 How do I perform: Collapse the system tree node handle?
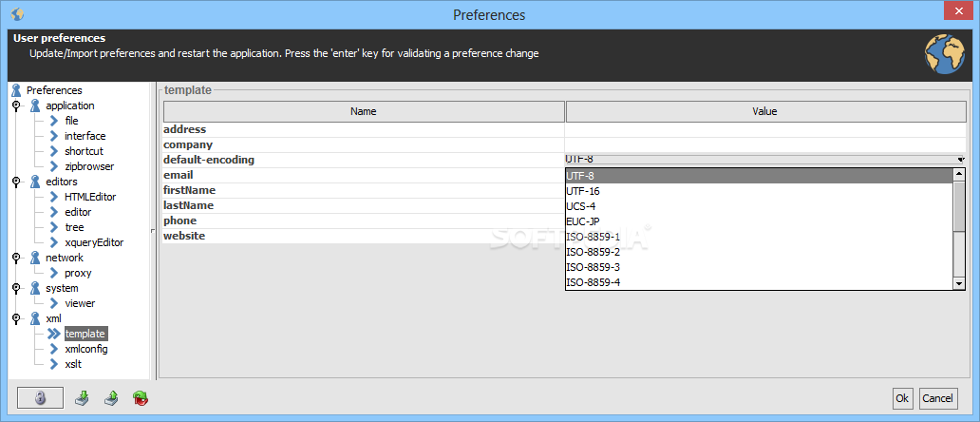15,288
